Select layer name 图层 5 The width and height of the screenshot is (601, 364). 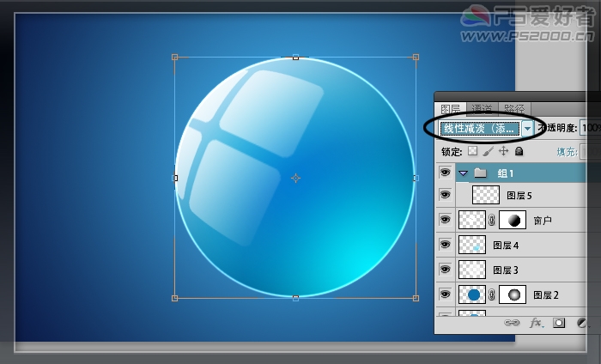[x=519, y=196]
